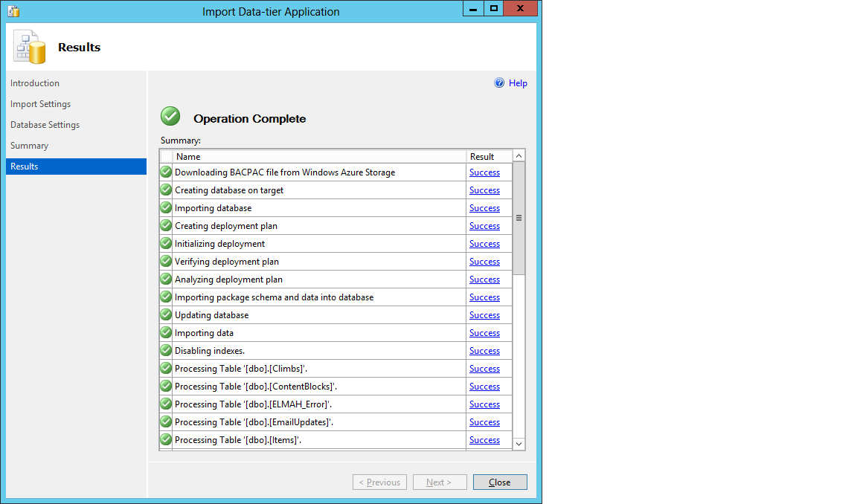Open Success link for Analyzing deployment plan
This screenshot has height=504, width=857.
click(484, 280)
